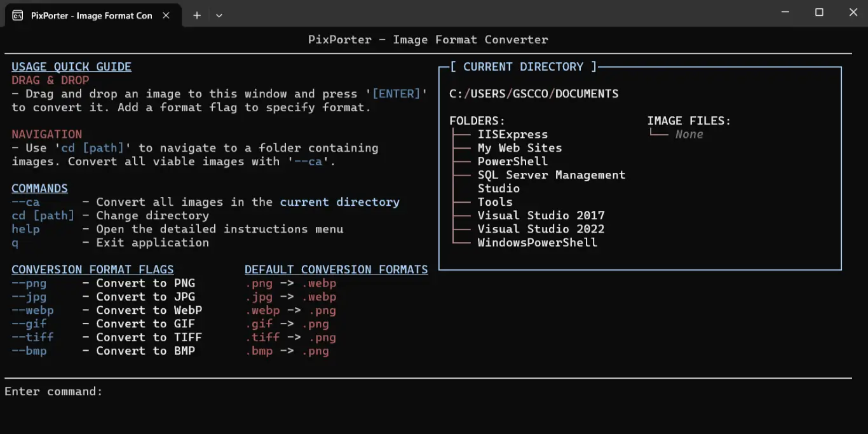868x434 pixels.
Task: Click the PixPorter - Image Format Converter title
Action: (428, 39)
